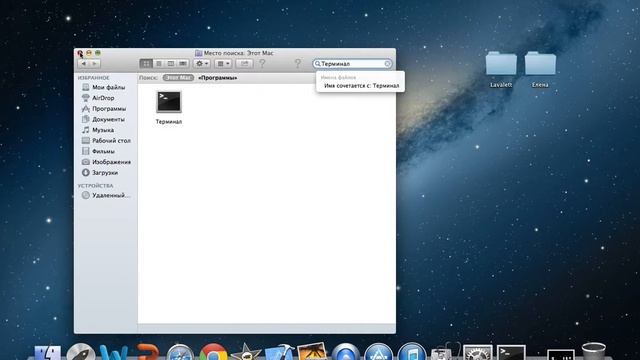This screenshot has height=360, width=640.
Task: Open the App Store from the Dock
Action: coord(378,352)
